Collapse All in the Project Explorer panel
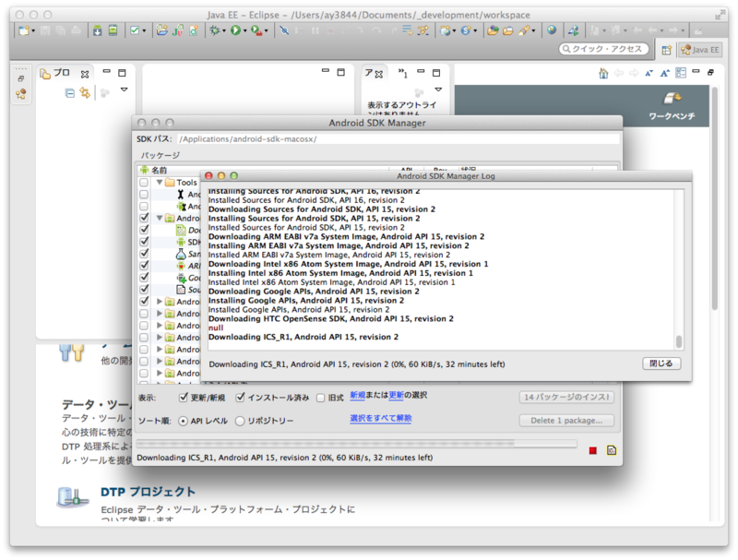 [x=70, y=93]
